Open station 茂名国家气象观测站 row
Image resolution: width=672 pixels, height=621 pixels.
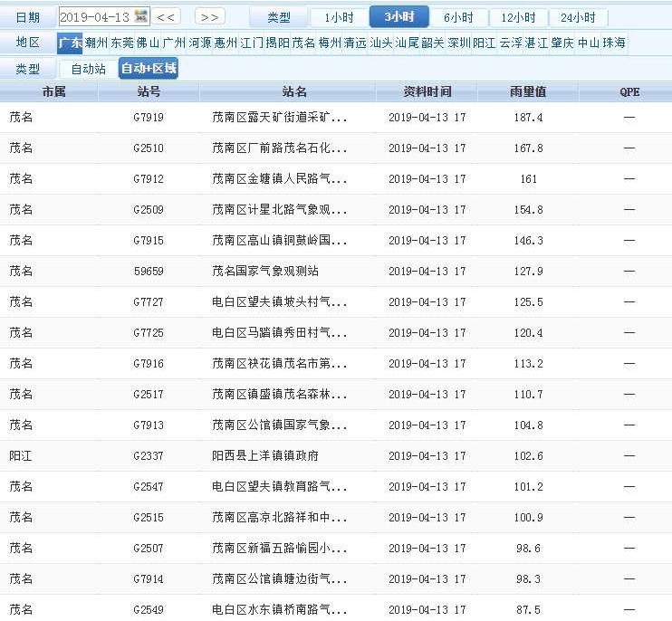coord(264,272)
